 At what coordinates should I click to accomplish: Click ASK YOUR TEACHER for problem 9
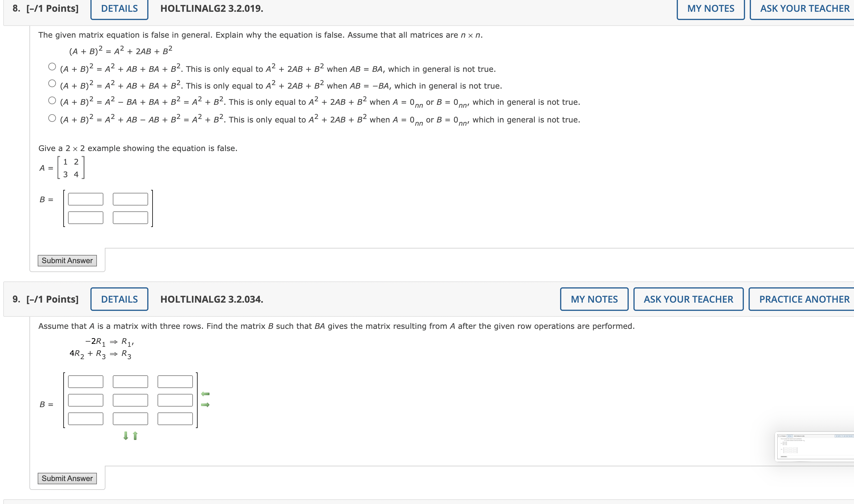pyautogui.click(x=688, y=299)
